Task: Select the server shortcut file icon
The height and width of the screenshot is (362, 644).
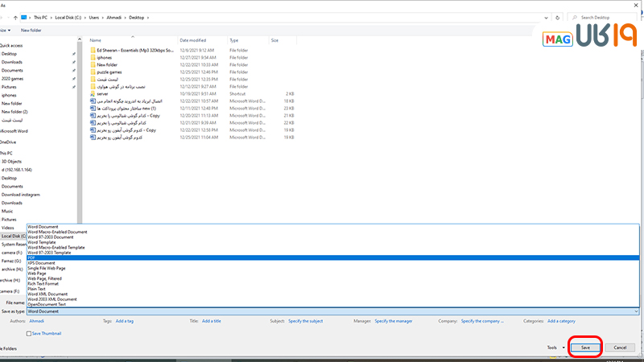Action: click(x=93, y=93)
